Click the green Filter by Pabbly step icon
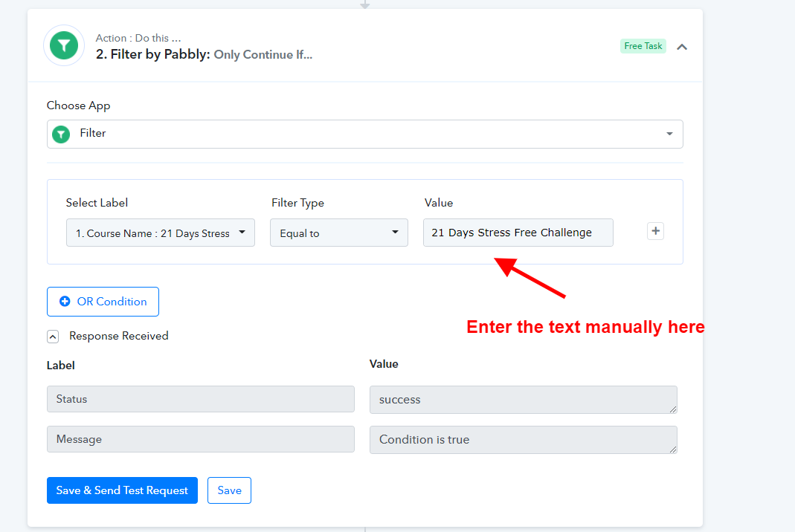The image size is (795, 532). pos(64,45)
